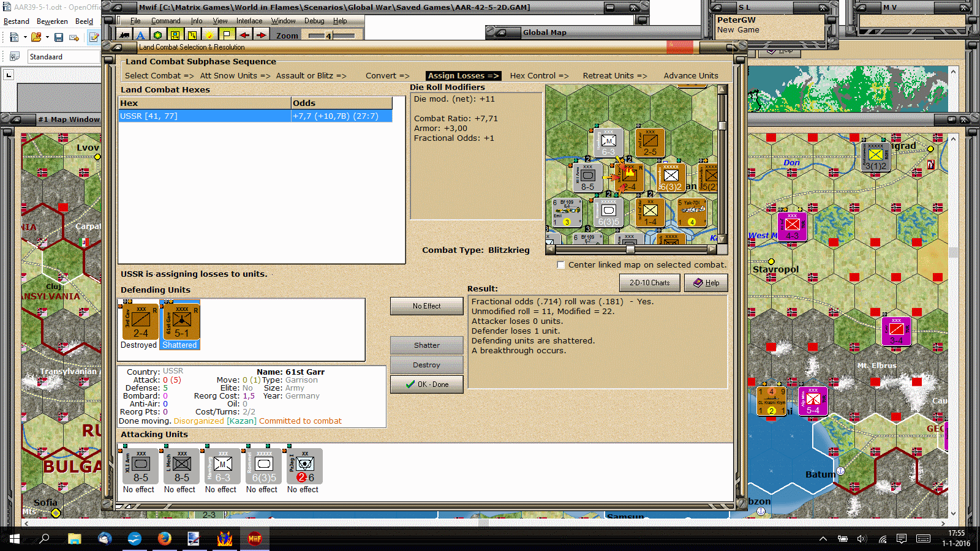Screen dimensions: 980x551
Task: Expand the OpenOffice new document dropdown arrow
Action: (x=25, y=37)
